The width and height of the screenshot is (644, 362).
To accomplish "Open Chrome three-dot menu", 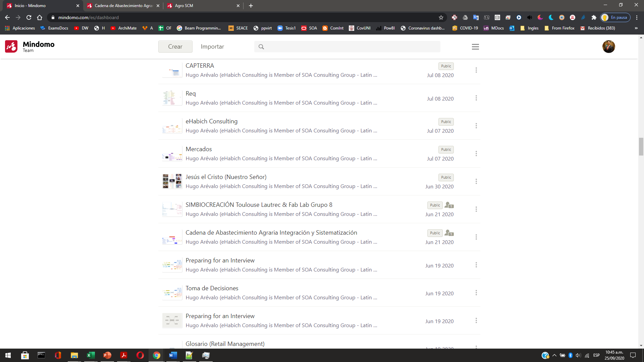I will coord(637,17).
